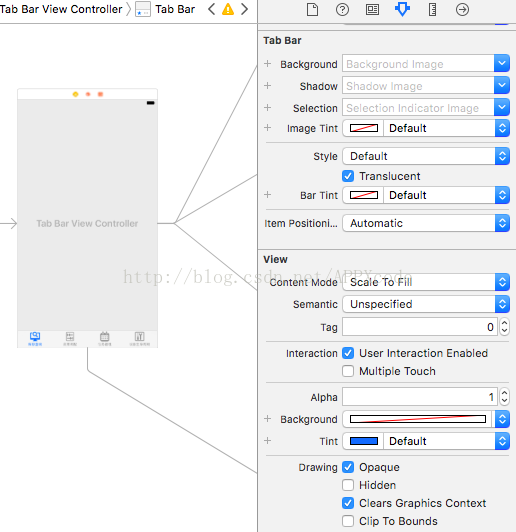
Task: Select second tab bar item in scene
Action: point(70,339)
